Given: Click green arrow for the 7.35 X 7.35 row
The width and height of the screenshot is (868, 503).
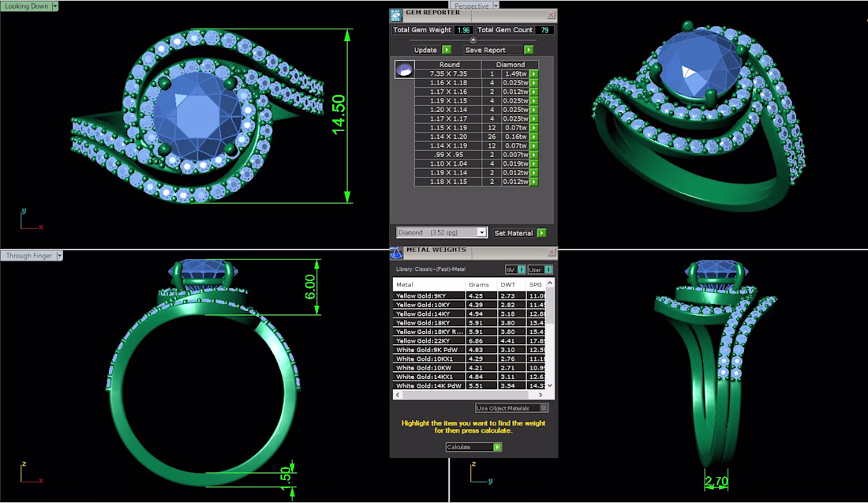Looking at the screenshot, I should [x=533, y=73].
